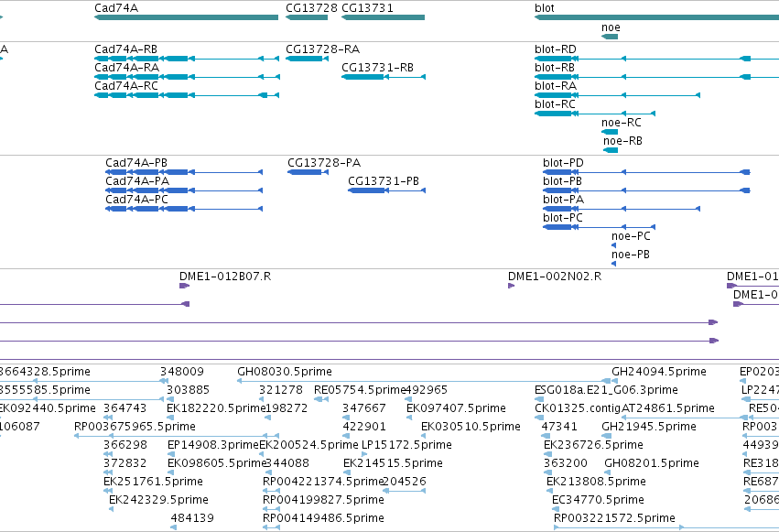The width and height of the screenshot is (779, 532).
Task: Click EST GH24094.5prime
Action: coord(614,382)
